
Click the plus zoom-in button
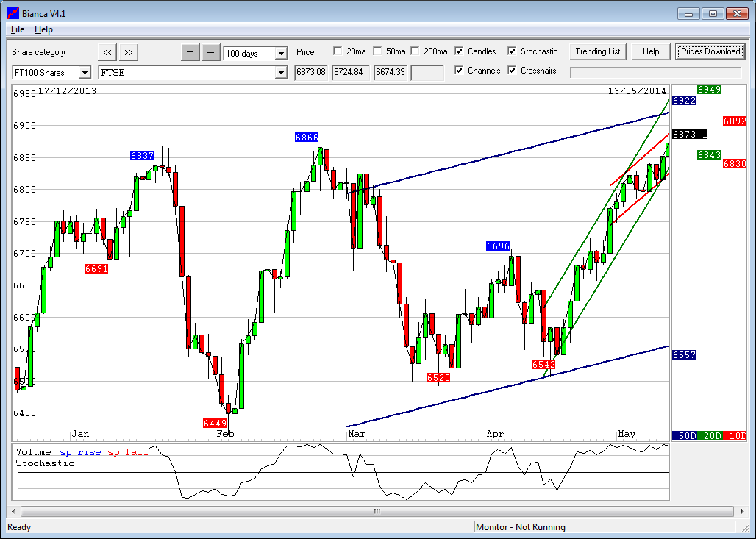(190, 52)
